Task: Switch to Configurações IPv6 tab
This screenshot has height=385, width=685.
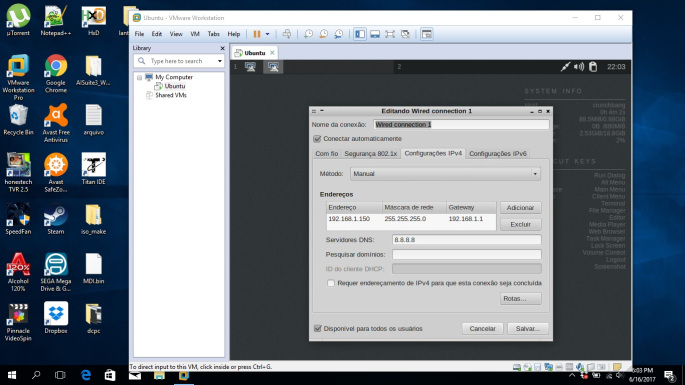Action: (x=498, y=154)
